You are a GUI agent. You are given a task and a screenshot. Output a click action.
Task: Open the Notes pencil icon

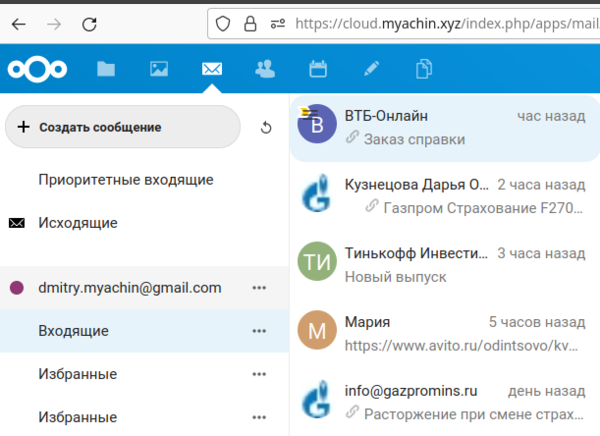(x=371, y=69)
